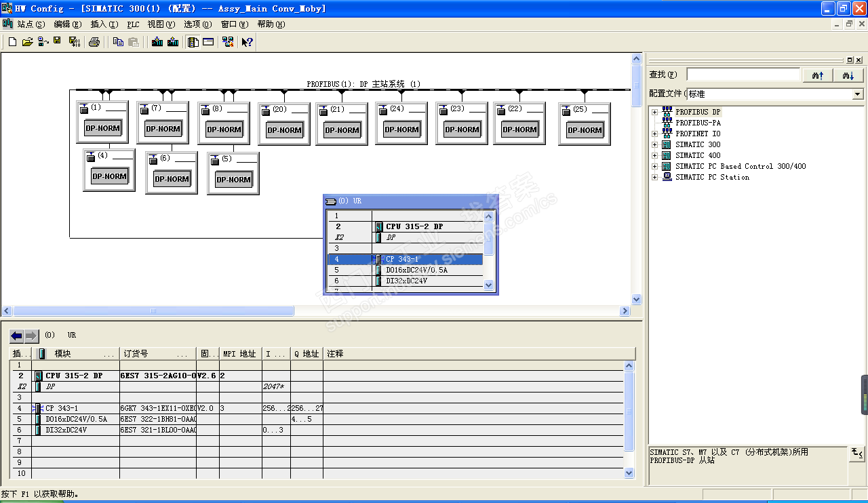Expand the SIMATIC 400 catalog node
The image size is (868, 503).
click(x=654, y=155)
